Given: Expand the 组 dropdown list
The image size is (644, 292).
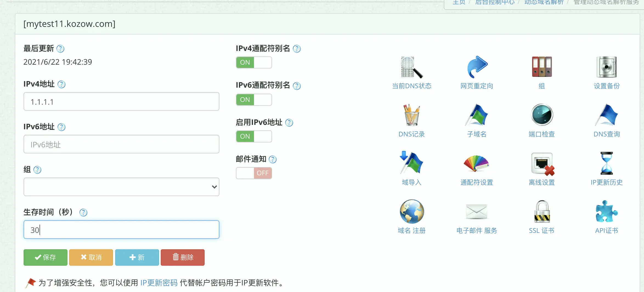Looking at the screenshot, I should [121, 187].
